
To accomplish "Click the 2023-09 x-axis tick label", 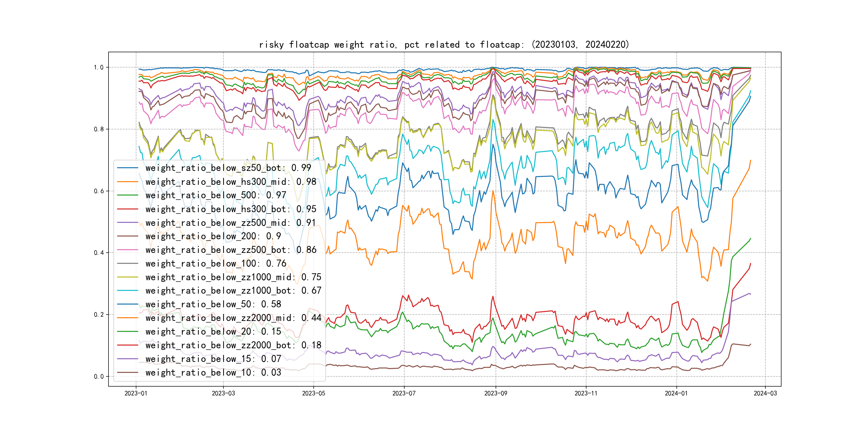I will tap(495, 393).
